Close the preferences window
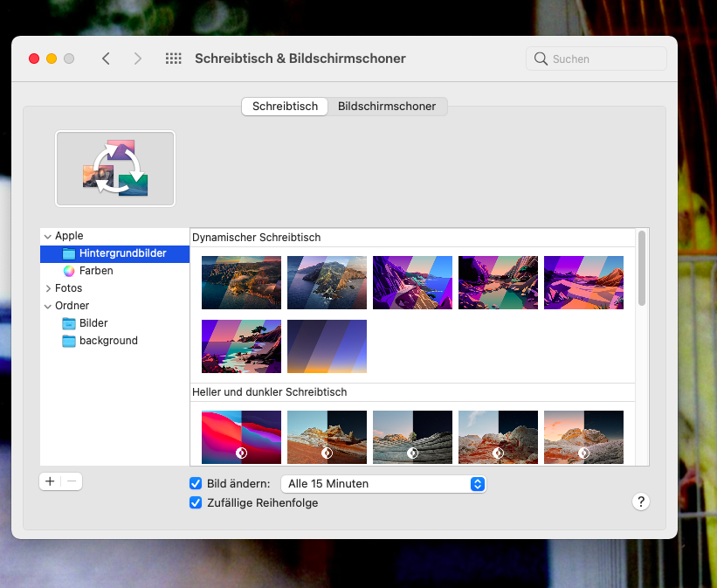Screen dimensions: 717x588 pos(34,59)
